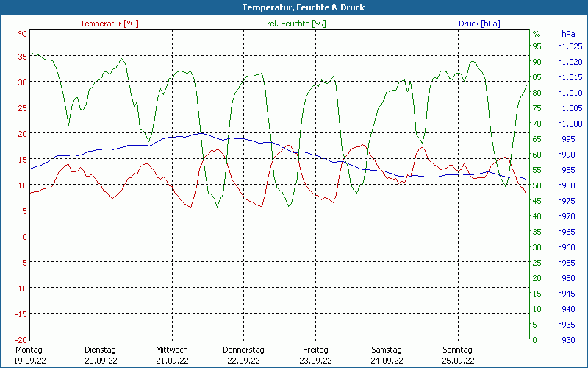
Task: Click the date '21.09.22'
Action: pyautogui.click(x=173, y=361)
